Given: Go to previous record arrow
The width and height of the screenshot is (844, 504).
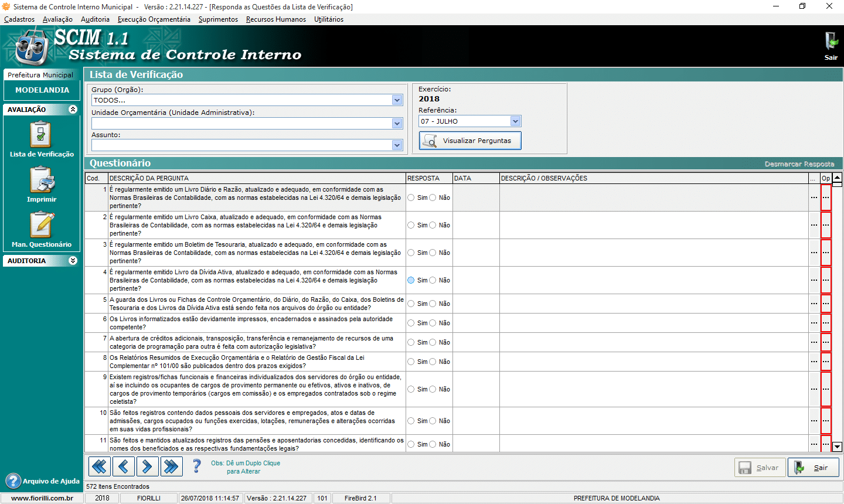Looking at the screenshot, I should click(124, 466).
